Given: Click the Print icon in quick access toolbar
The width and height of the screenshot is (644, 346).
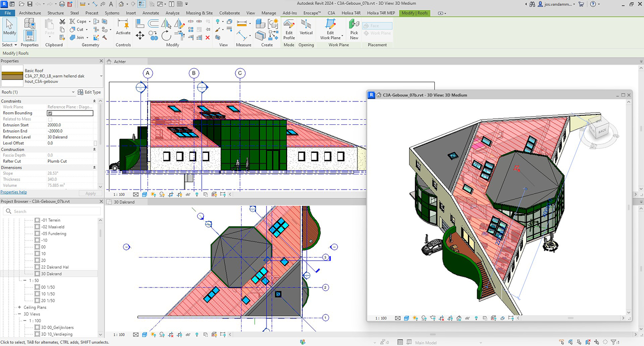Looking at the screenshot, I should coord(62,4).
